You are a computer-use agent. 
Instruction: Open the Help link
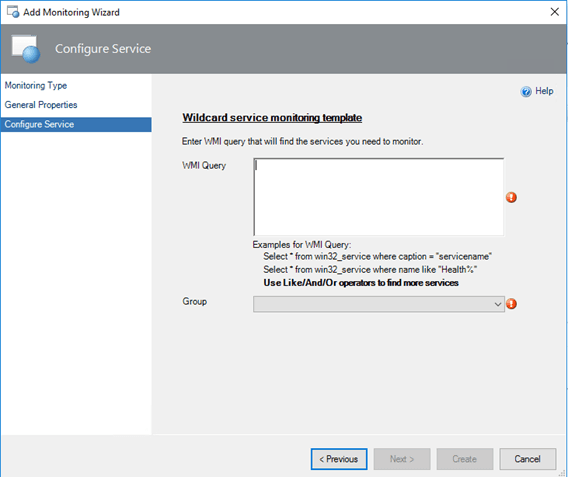[544, 91]
